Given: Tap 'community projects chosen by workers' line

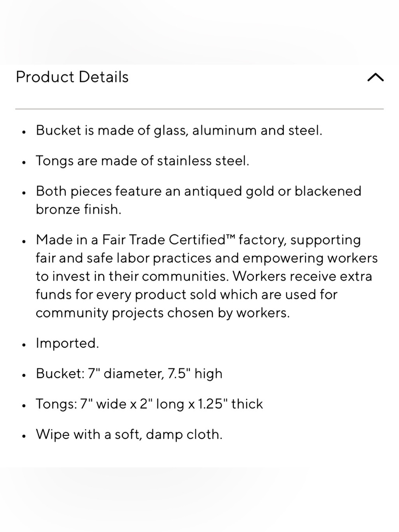Looking at the screenshot, I should coord(163,313).
